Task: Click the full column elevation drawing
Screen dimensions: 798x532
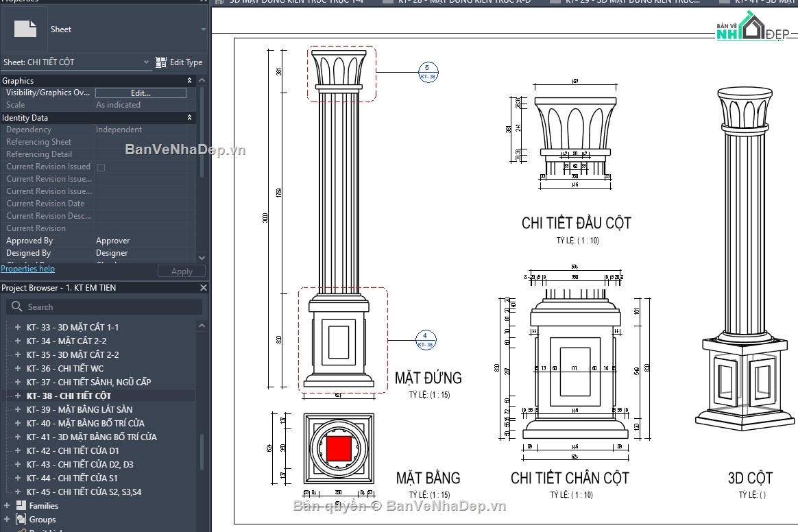Action: (339, 219)
